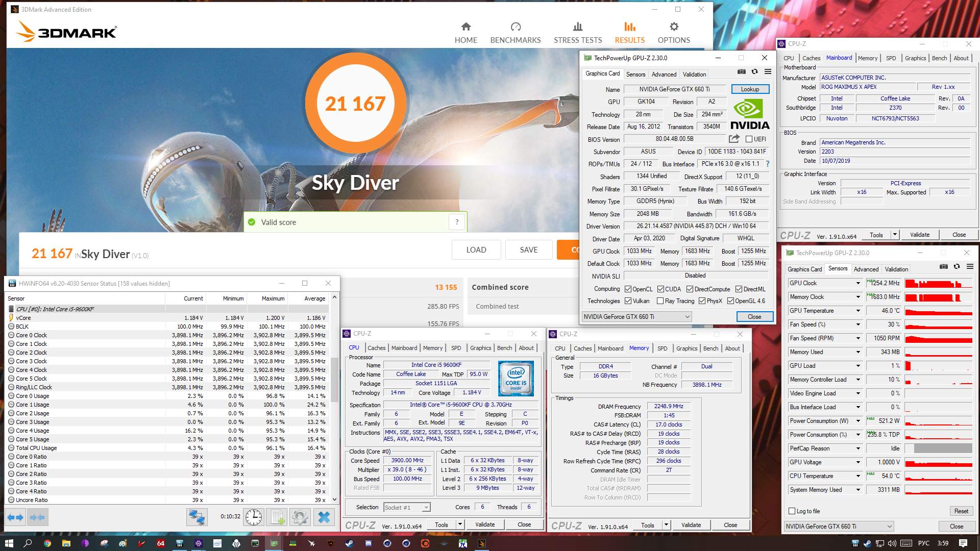The image size is (980, 551).
Task: Click HWiNFO blue X close sensors icon
Action: [324, 517]
